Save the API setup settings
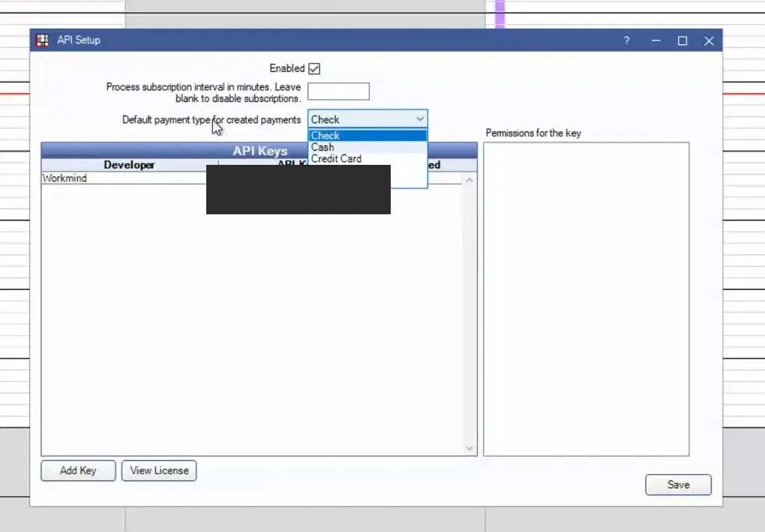 pos(678,485)
